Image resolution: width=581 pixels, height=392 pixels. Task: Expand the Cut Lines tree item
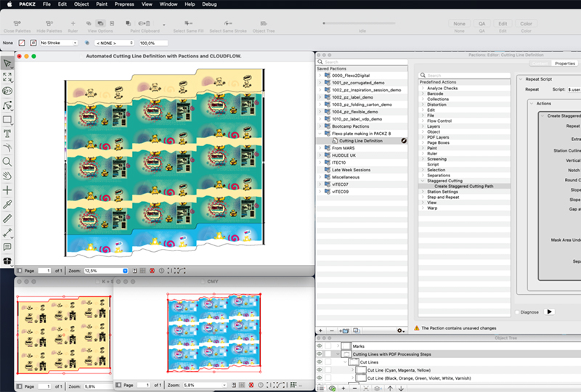pos(346,362)
